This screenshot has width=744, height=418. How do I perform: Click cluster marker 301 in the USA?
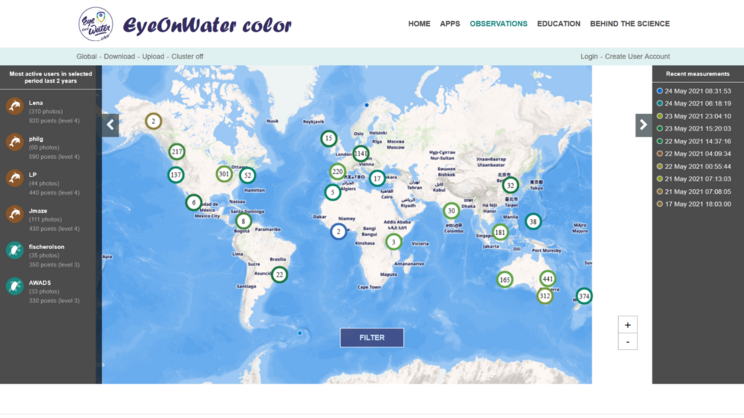pos(224,174)
